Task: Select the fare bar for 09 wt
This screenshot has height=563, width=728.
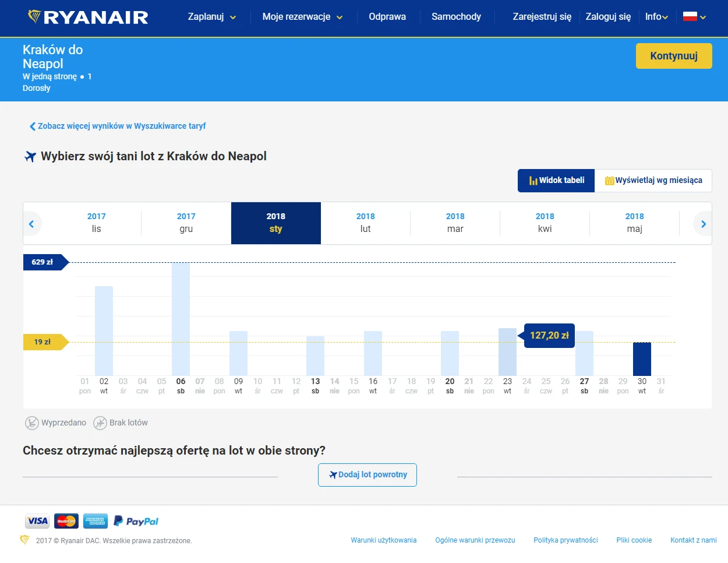Action: (x=238, y=353)
